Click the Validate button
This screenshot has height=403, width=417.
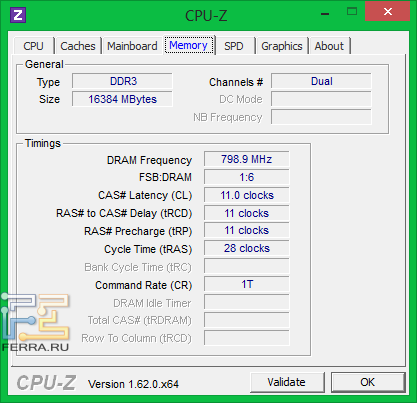coord(287,382)
